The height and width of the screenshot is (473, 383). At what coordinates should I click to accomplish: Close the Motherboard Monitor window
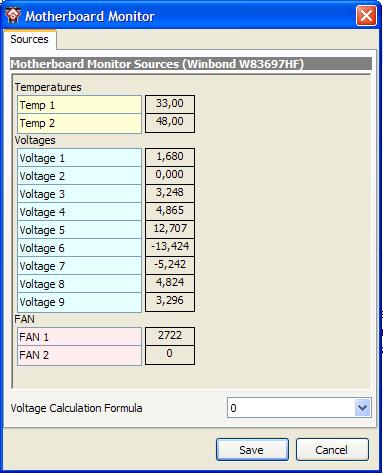366,16
